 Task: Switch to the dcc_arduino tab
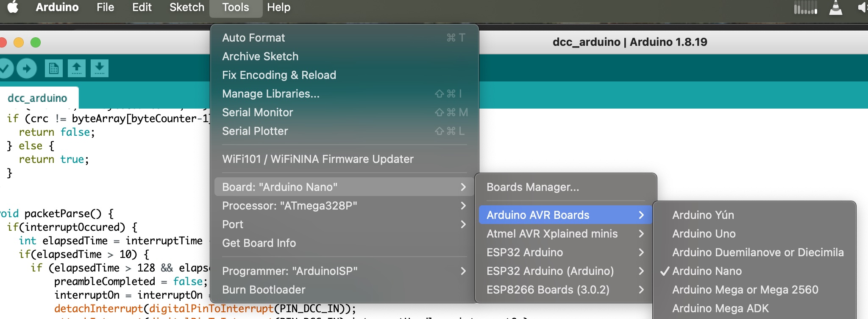click(x=37, y=98)
